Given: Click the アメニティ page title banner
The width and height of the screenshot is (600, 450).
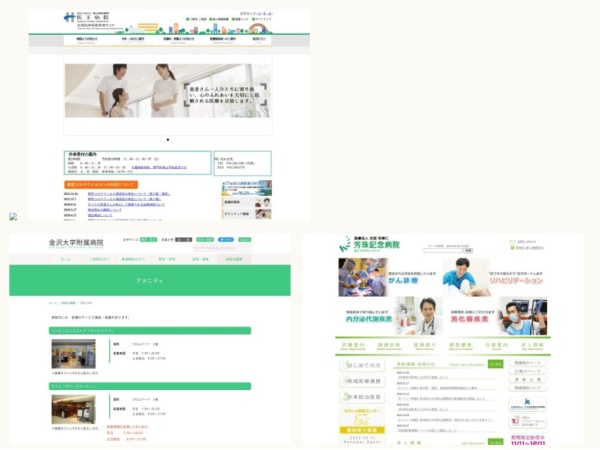Looking at the screenshot, I should pyautogui.click(x=150, y=280).
